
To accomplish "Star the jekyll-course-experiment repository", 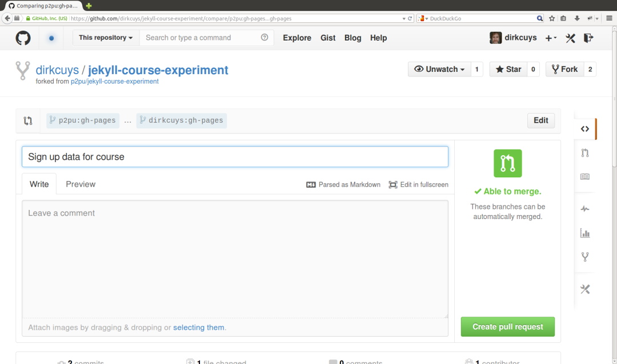I will click(508, 69).
